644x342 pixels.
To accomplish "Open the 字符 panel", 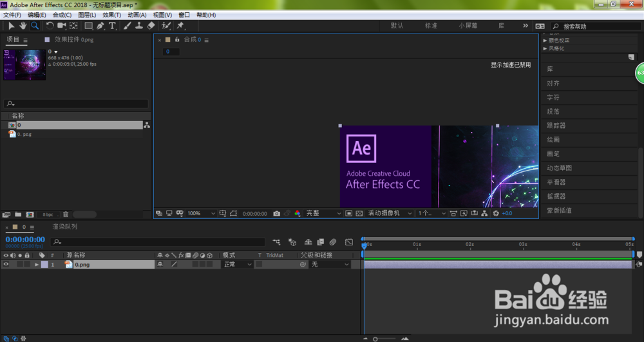I will click(x=553, y=97).
